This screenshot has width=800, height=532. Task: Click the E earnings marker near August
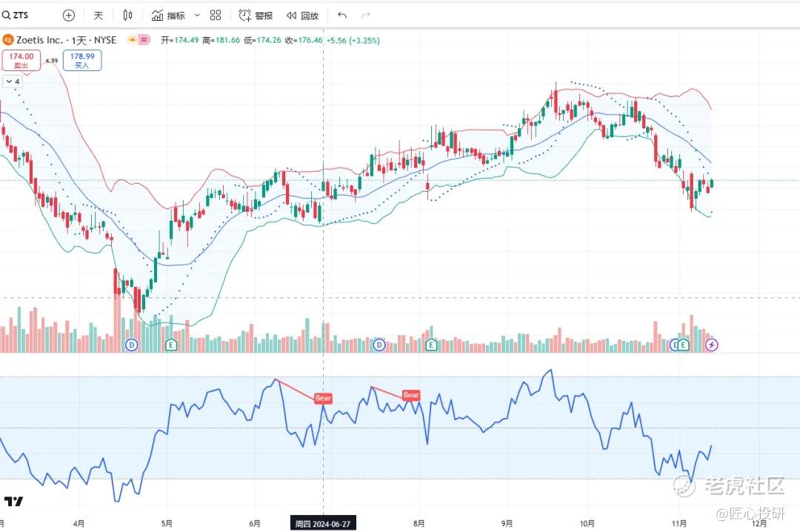[x=431, y=345]
